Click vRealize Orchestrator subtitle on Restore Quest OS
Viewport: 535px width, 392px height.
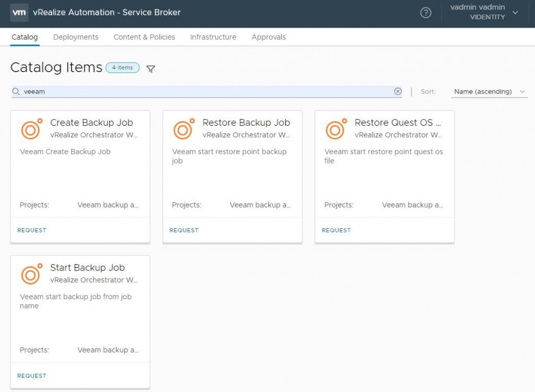[x=398, y=135]
